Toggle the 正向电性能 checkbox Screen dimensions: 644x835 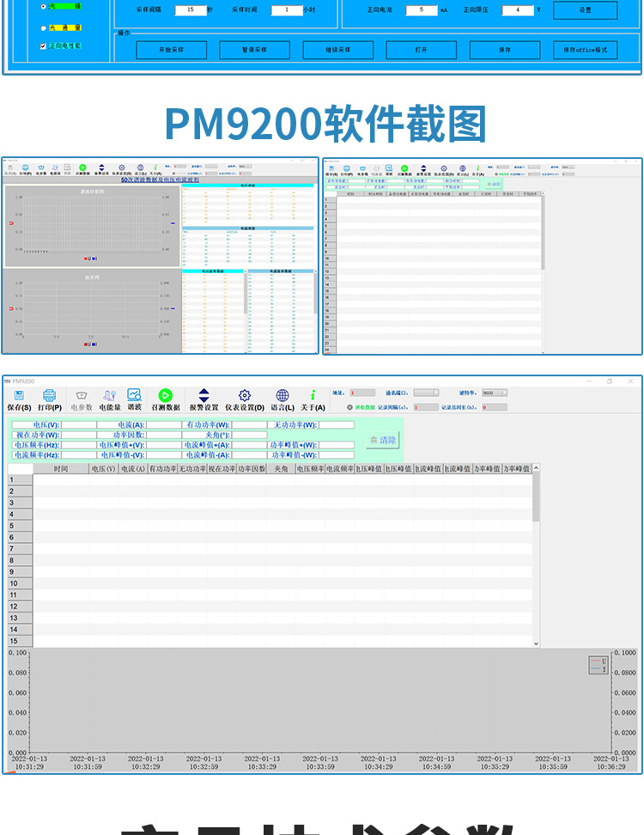[44, 46]
